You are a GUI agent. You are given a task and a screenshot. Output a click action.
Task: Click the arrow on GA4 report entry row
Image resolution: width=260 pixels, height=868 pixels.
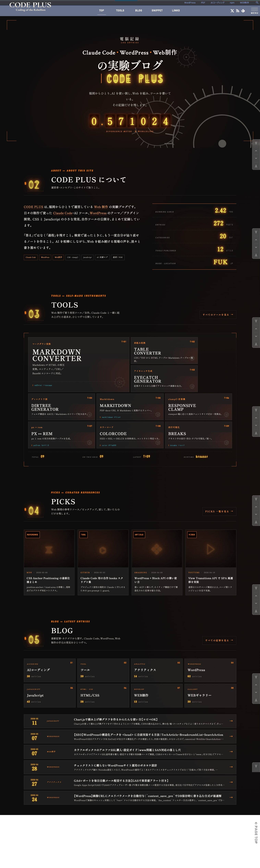(231, 782)
